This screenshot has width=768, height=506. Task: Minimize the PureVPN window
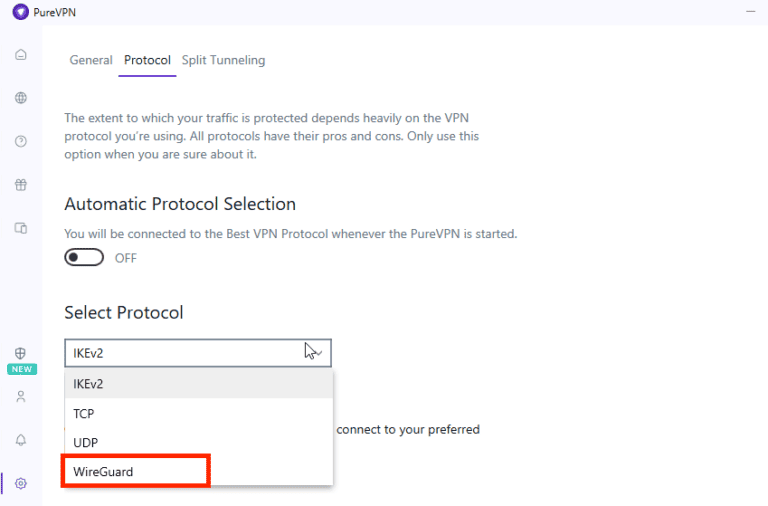point(750,12)
